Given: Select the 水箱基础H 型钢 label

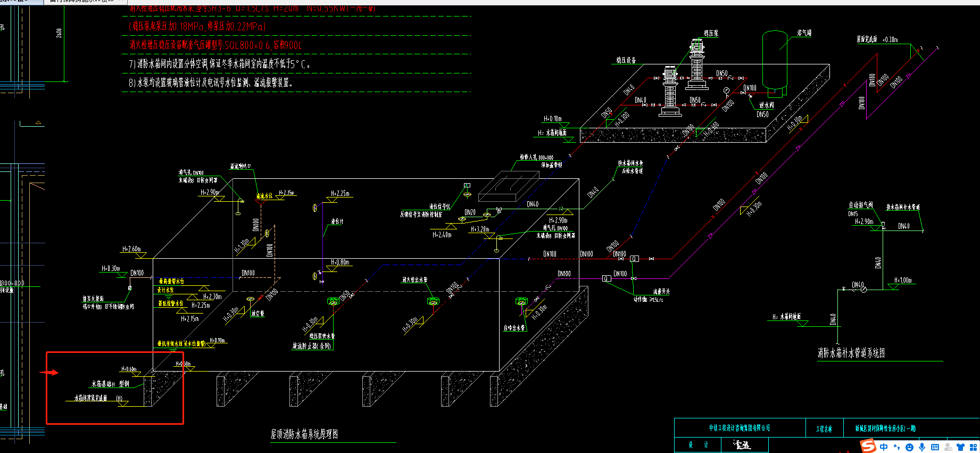Looking at the screenshot, I should 110,383.
